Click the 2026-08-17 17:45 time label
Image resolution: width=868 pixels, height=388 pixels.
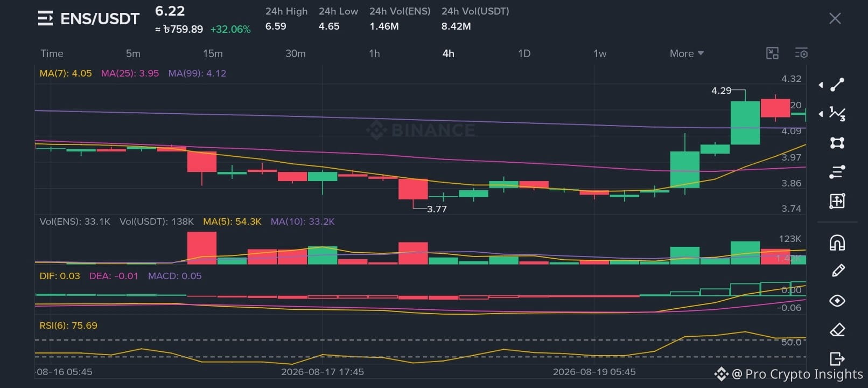pos(323,372)
